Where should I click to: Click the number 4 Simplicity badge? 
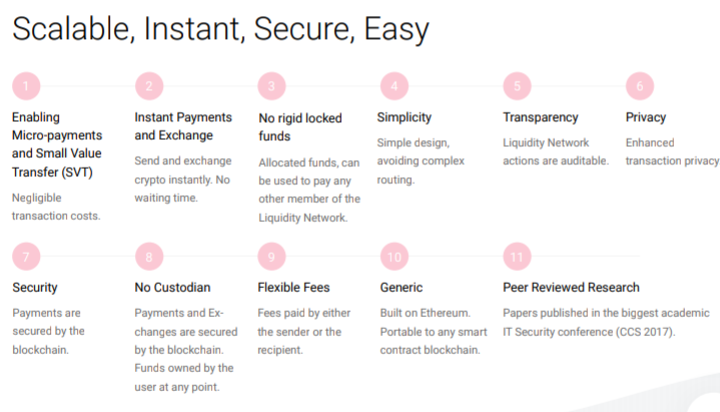(x=394, y=86)
